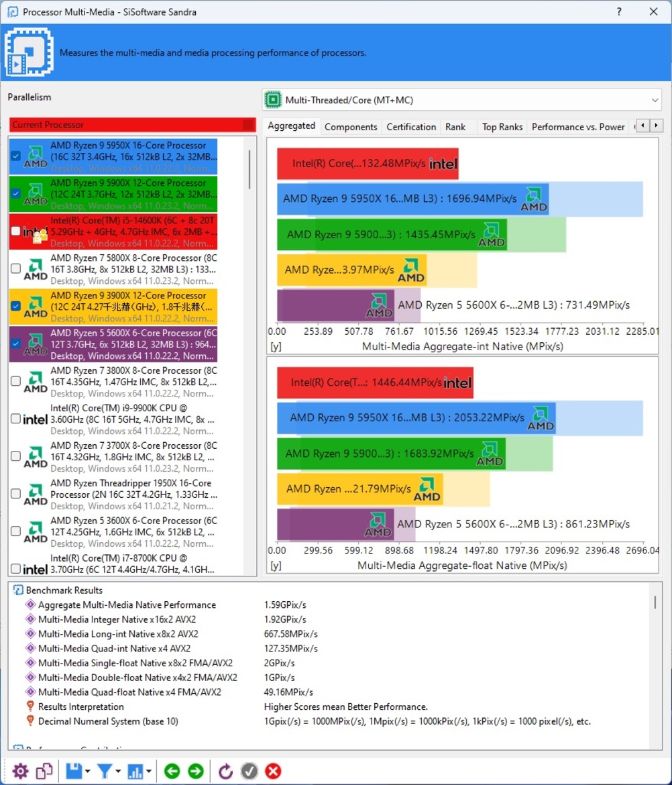Go back with the green left arrow
This screenshot has height=785, width=672.
172,771
